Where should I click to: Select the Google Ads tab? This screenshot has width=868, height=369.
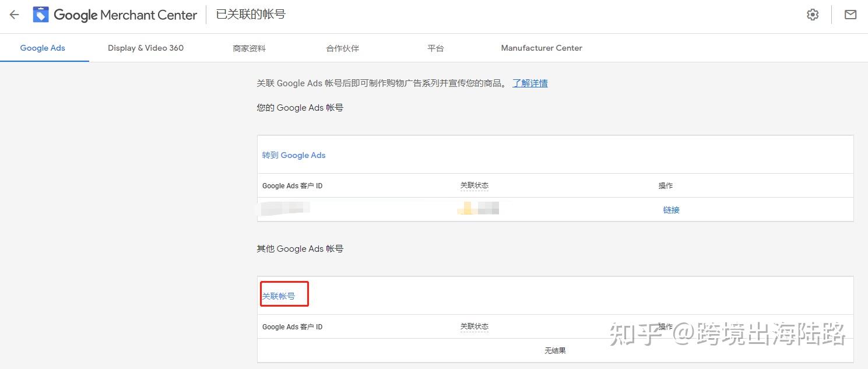43,48
